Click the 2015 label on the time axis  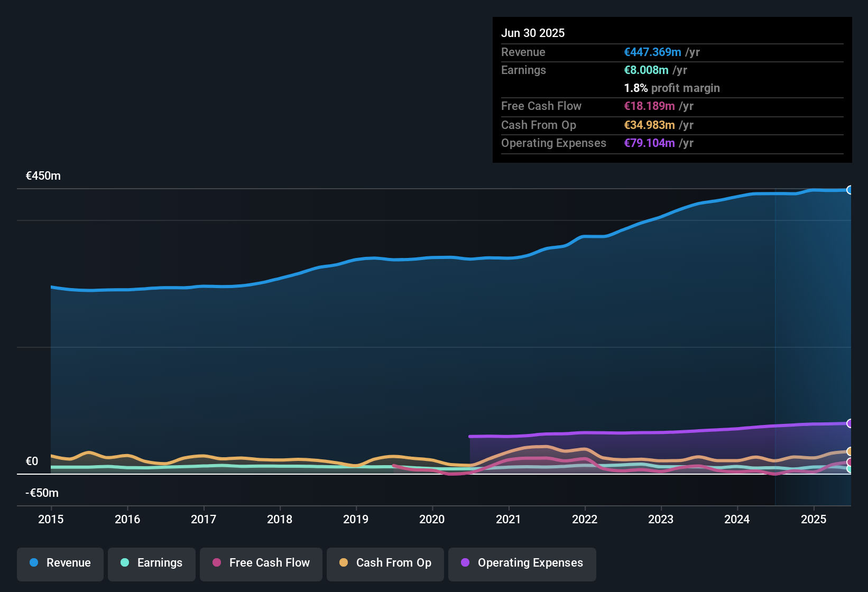pos(51,520)
